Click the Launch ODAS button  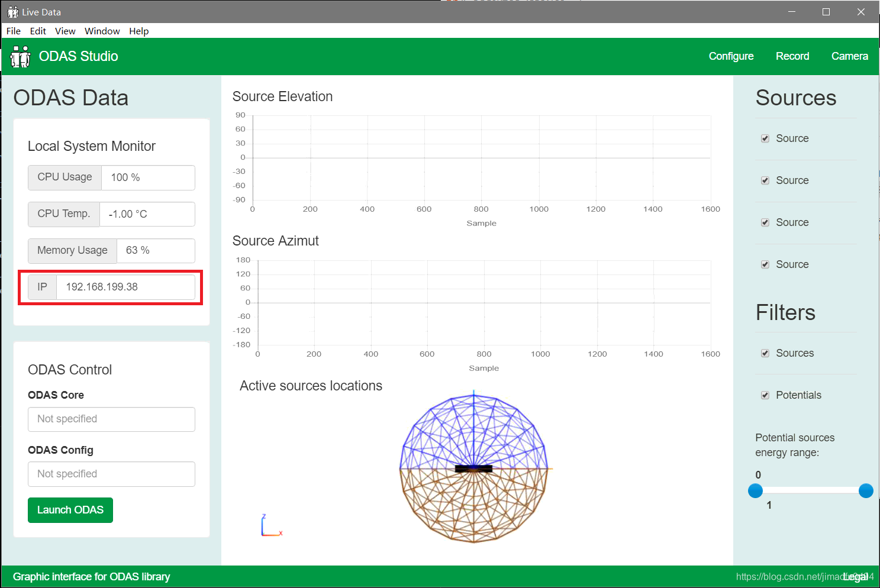[x=70, y=510]
